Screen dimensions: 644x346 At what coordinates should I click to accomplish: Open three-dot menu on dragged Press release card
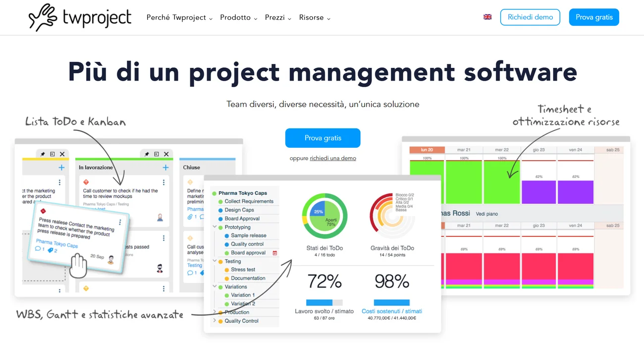[120, 223]
